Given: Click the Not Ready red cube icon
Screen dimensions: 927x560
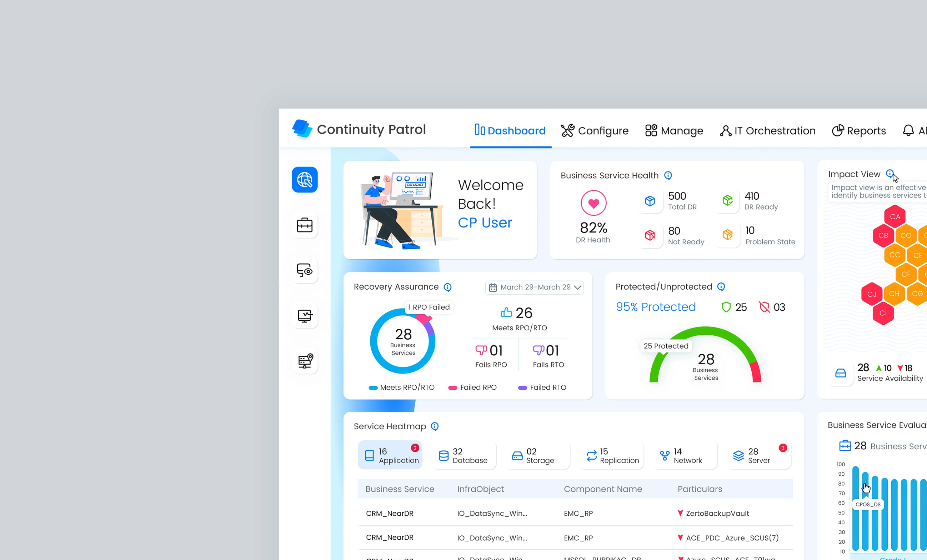Looking at the screenshot, I should [x=650, y=235].
